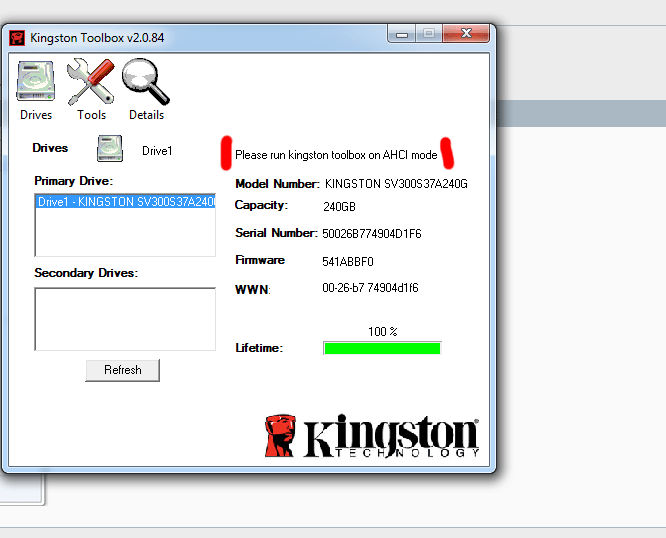
Task: Click the 240GB capacity value
Action: pos(339,207)
